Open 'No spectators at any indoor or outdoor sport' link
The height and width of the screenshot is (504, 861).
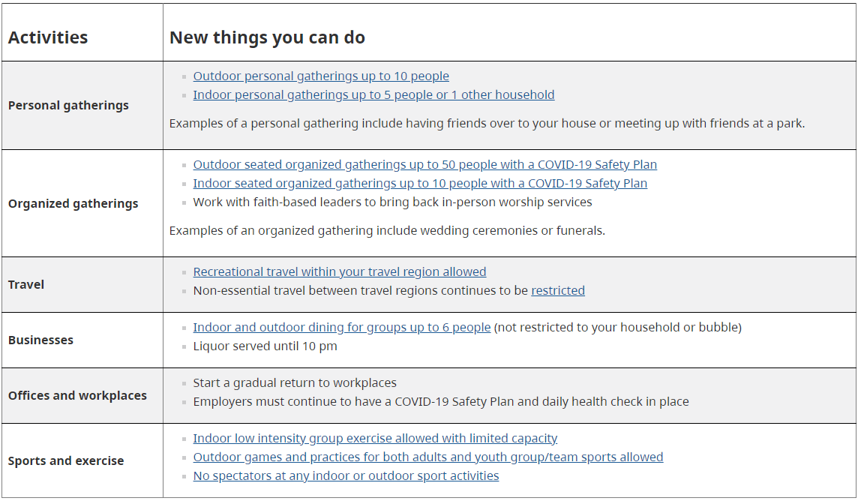coord(346,475)
